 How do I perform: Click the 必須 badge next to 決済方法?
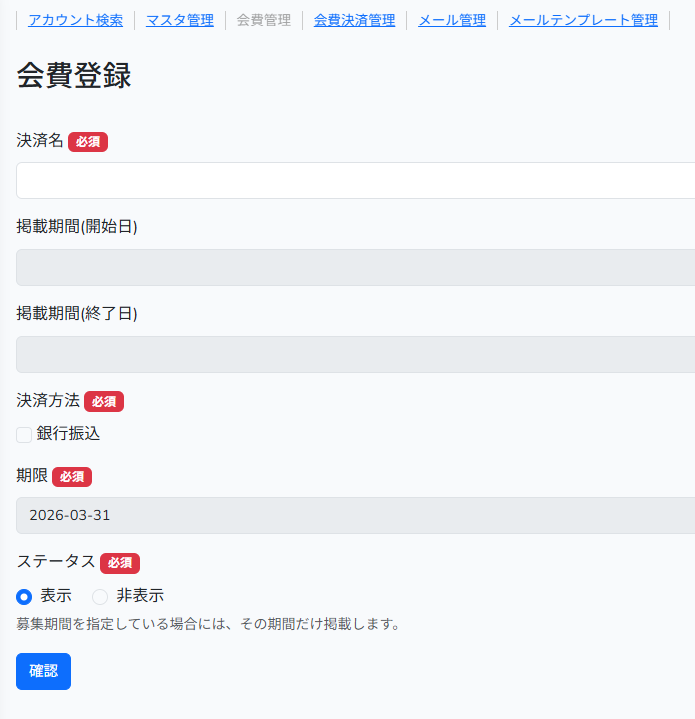point(104,401)
